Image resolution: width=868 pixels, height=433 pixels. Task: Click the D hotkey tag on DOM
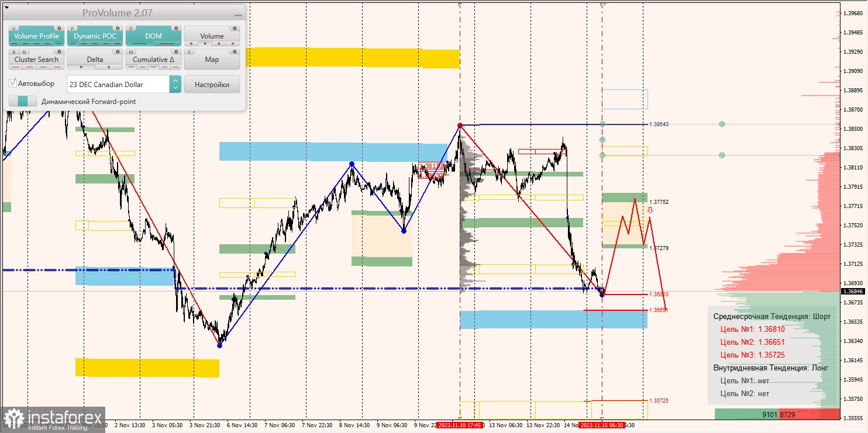tap(131, 29)
